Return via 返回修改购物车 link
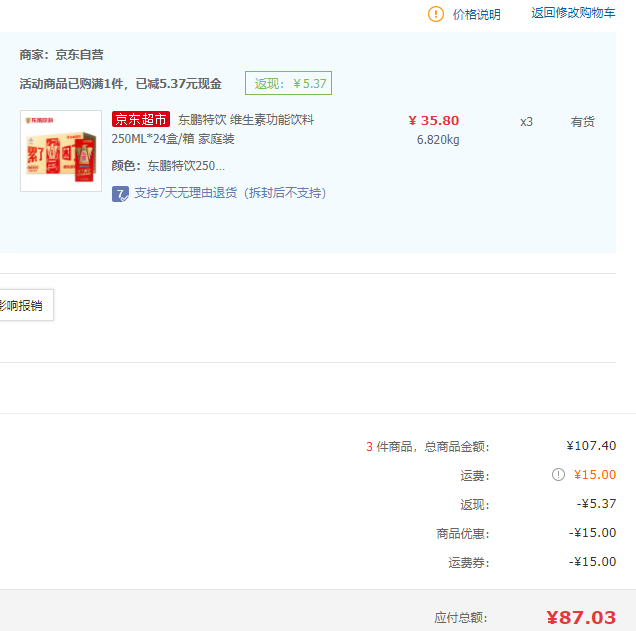636x631 pixels. click(x=573, y=13)
